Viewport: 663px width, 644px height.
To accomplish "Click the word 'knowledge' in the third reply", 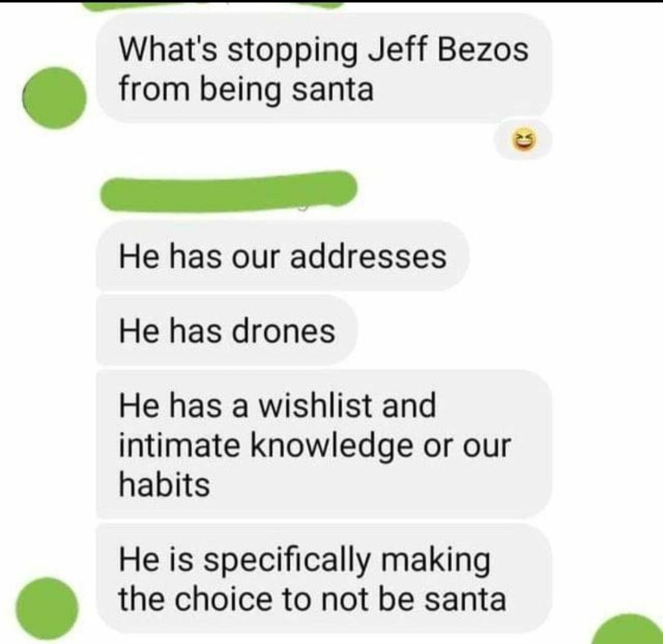I will tap(332, 446).
